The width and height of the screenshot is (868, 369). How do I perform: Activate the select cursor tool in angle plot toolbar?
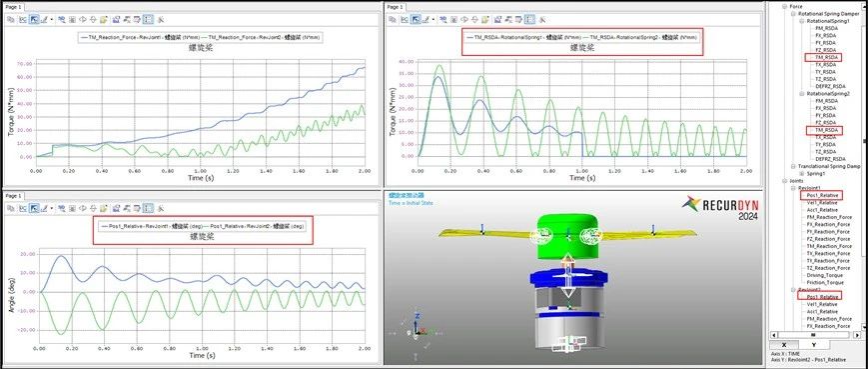tap(34, 208)
